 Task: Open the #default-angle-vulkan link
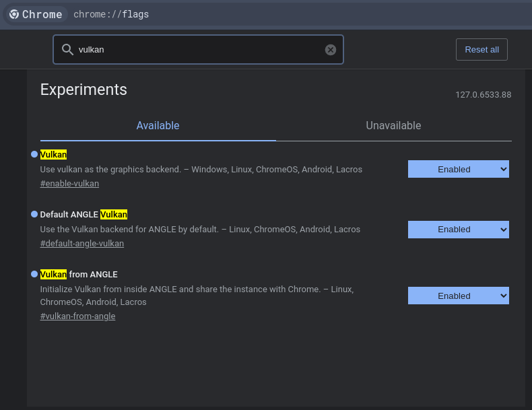coord(81,244)
